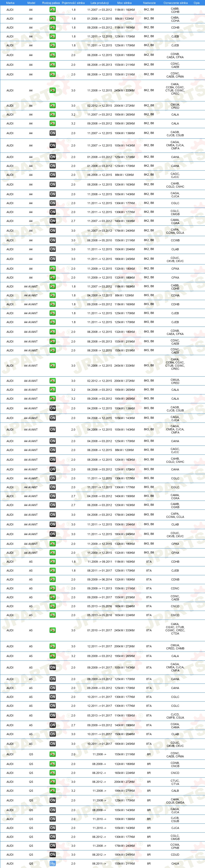The height and width of the screenshot is (868, 205).
Task: Select the hybrid Hy icon in the Q5 CHJA row
Action: point(53,864)
